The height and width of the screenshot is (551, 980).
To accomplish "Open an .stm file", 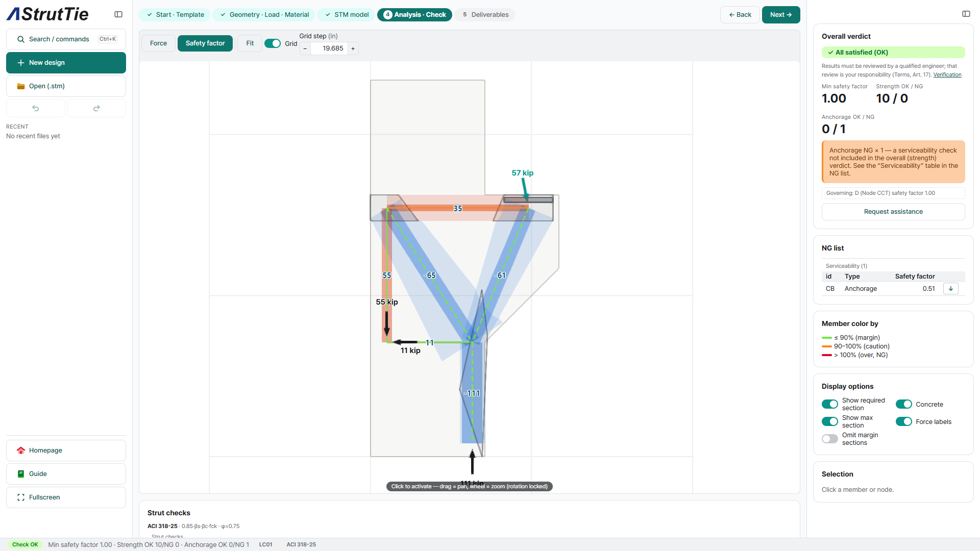I will [x=66, y=86].
